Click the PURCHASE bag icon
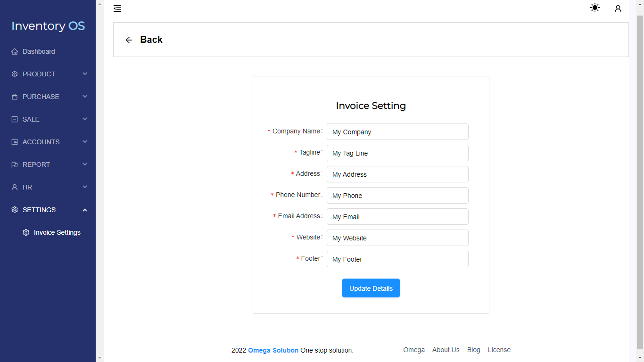 click(x=14, y=97)
